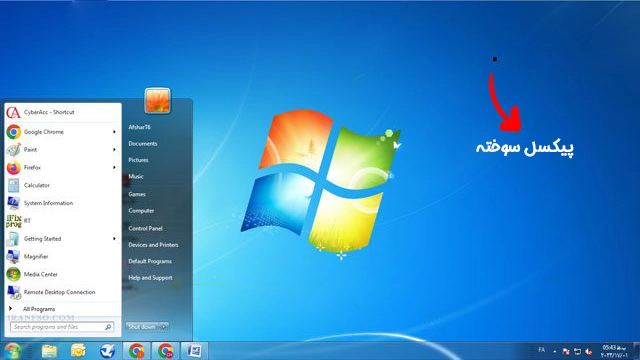Open Shut down options arrow

tap(164, 327)
